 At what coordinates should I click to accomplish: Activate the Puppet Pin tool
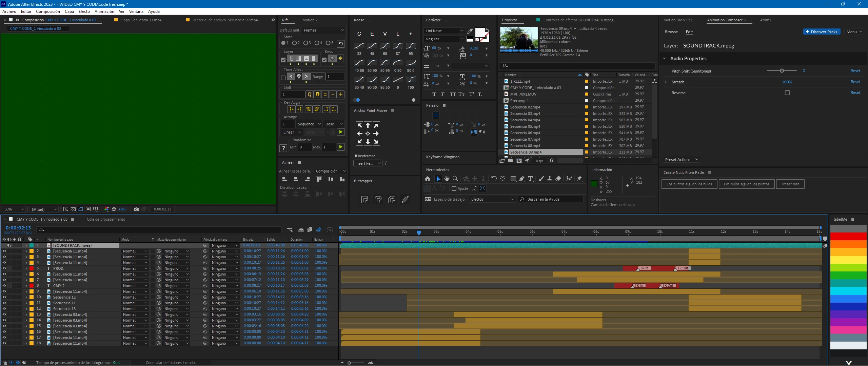[x=579, y=179]
